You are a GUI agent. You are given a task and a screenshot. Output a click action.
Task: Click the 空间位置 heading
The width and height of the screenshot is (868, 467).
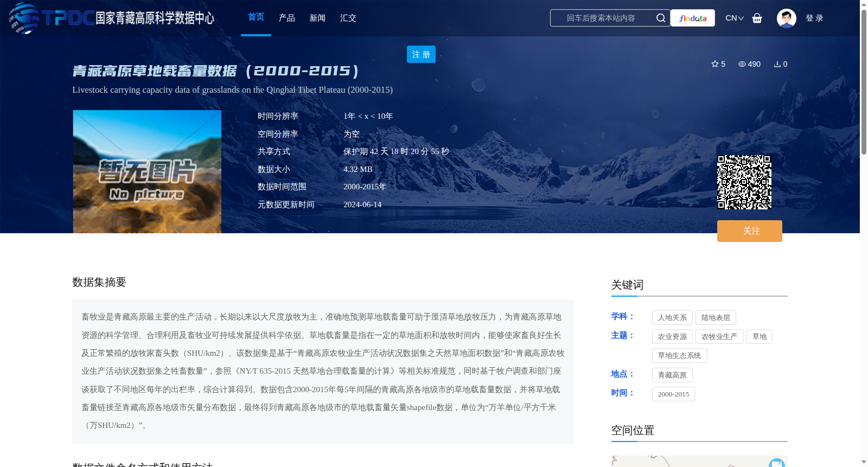pos(633,430)
